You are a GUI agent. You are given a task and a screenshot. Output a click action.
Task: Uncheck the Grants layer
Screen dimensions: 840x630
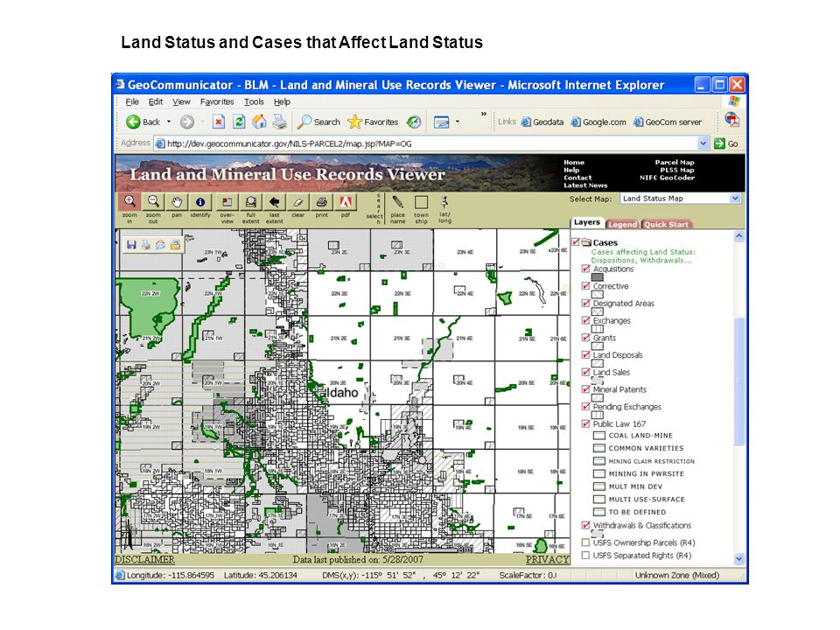click(x=586, y=337)
